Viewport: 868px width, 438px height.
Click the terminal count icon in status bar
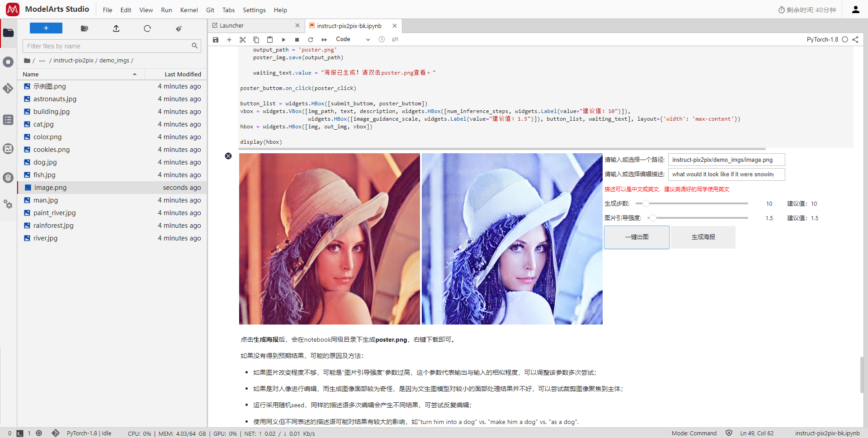[20, 433]
